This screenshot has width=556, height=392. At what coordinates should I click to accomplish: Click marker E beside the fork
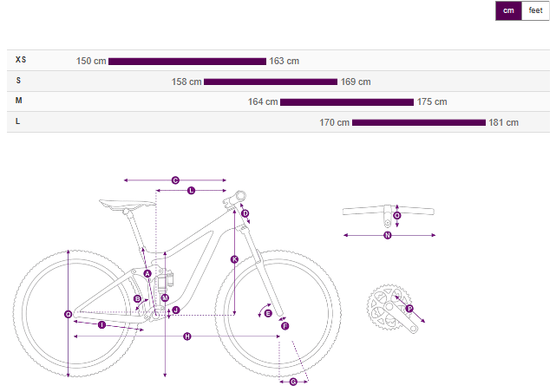[x=268, y=313]
